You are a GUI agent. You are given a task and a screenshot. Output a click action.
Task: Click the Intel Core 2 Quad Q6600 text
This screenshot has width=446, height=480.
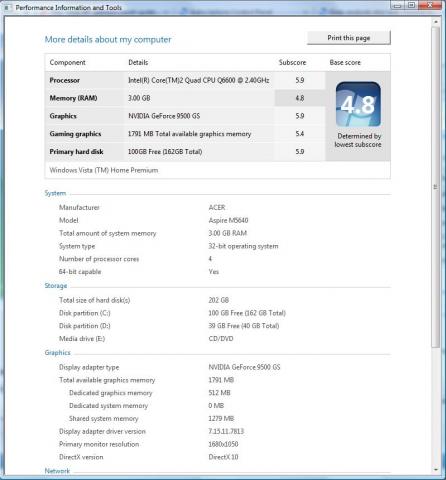point(199,80)
